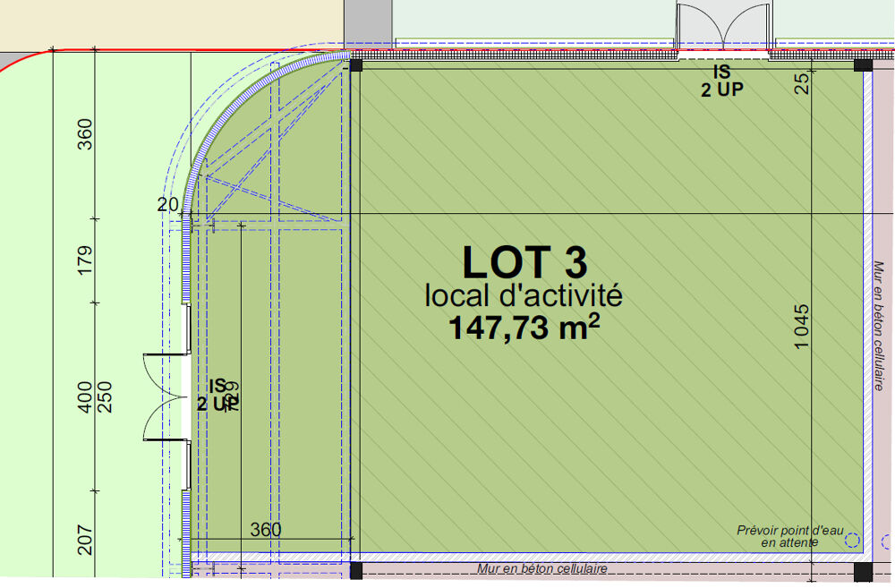895x588 pixels.
Task: Click the 179 dimension text
Action: tap(84, 260)
